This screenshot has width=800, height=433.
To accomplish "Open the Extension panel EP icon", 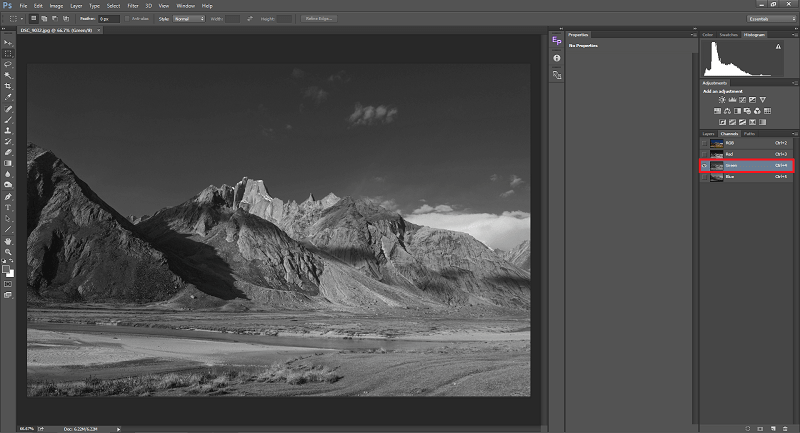I will [x=557, y=41].
